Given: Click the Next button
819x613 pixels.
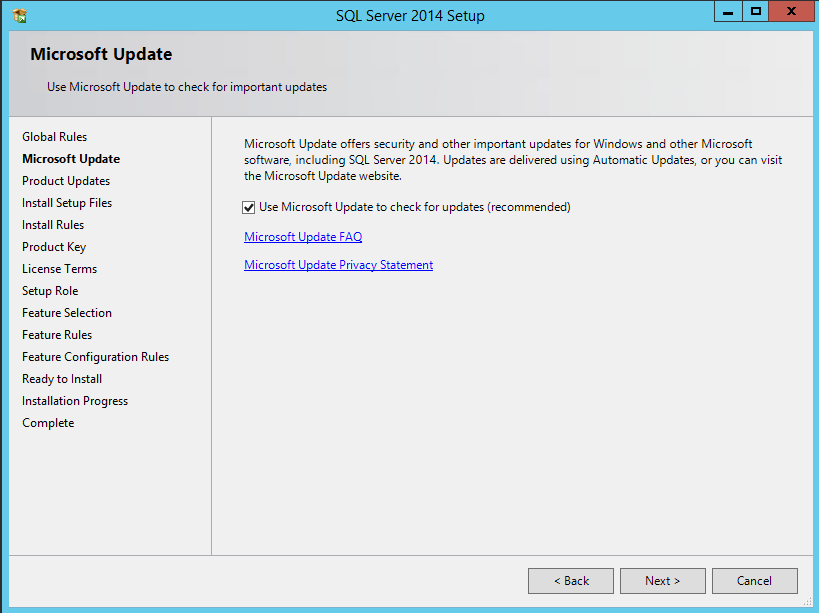Looking at the screenshot, I should point(662,581).
